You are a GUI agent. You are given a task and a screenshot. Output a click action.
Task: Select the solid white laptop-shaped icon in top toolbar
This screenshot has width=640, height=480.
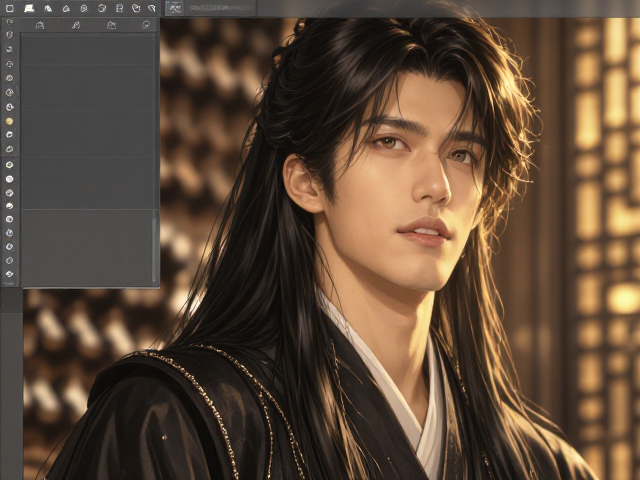click(29, 8)
